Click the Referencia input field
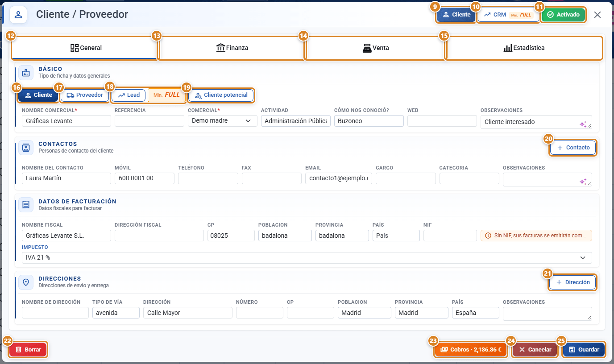The image size is (614, 364). click(x=149, y=121)
